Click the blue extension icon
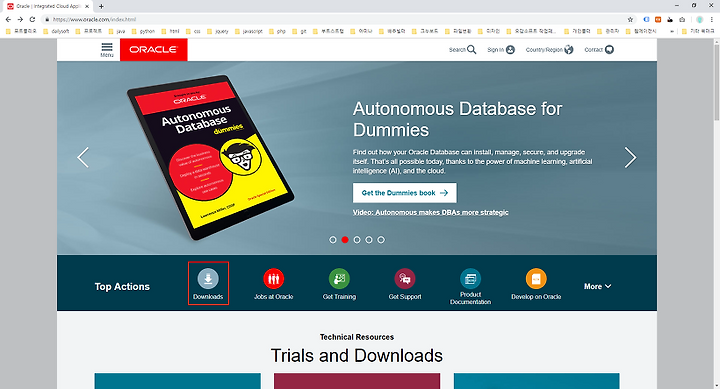720x389 pixels. [x=646, y=19]
